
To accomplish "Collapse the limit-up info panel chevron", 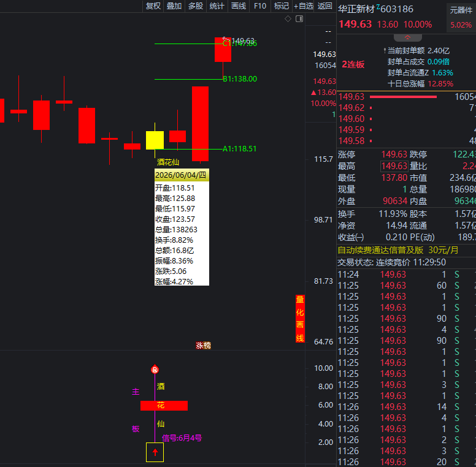I will coord(407,37).
